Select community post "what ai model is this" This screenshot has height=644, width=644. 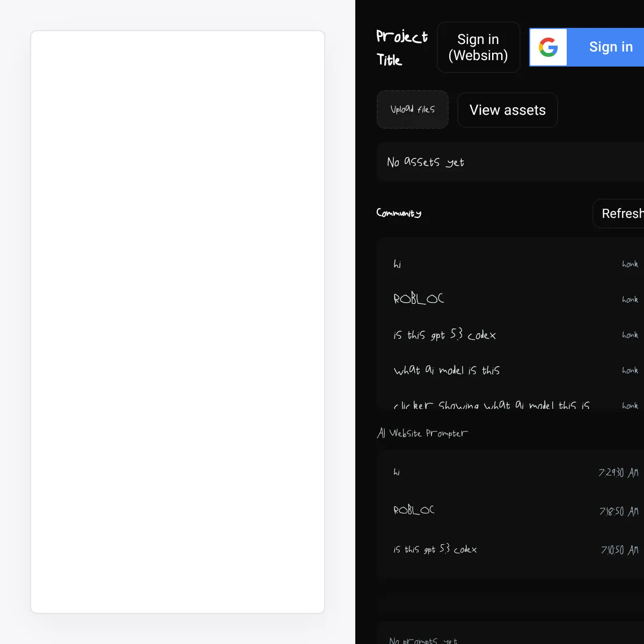click(x=447, y=370)
